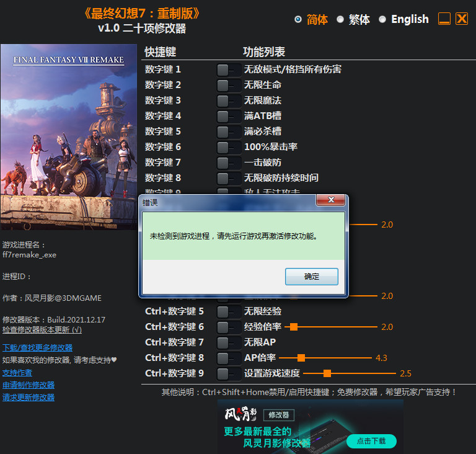Image resolution: width=476 pixels, height=454 pixels.
Task: Click the 数字键 8 hotkey label
Action: 163,178
